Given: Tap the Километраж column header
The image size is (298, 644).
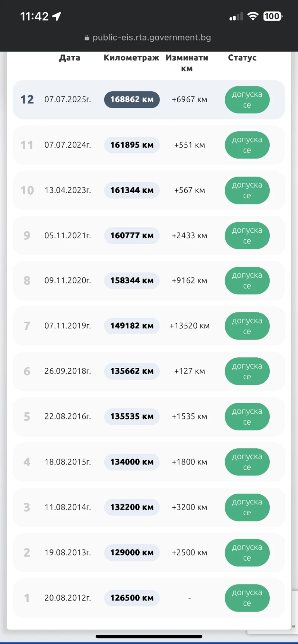Looking at the screenshot, I should pos(131,58).
